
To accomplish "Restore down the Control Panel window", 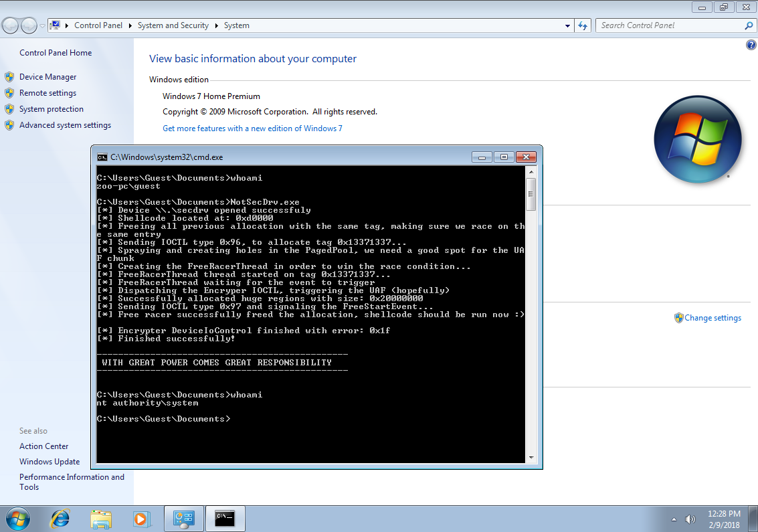I will (724, 7).
